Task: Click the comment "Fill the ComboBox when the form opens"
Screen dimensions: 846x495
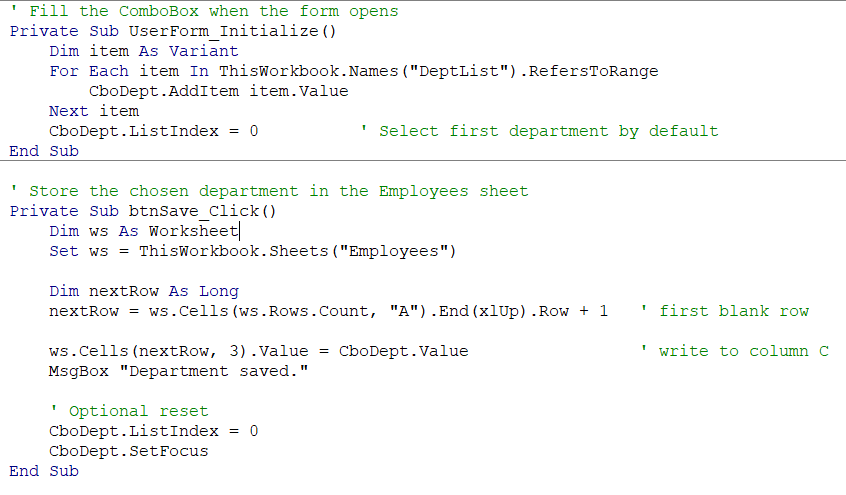Action: 204,11
